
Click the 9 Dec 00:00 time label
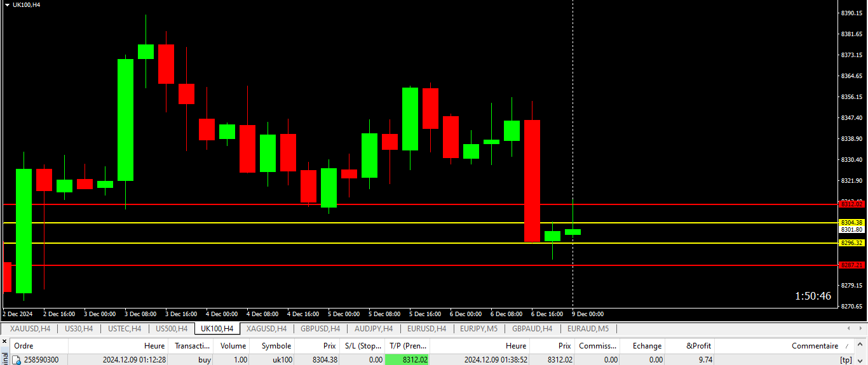588,314
